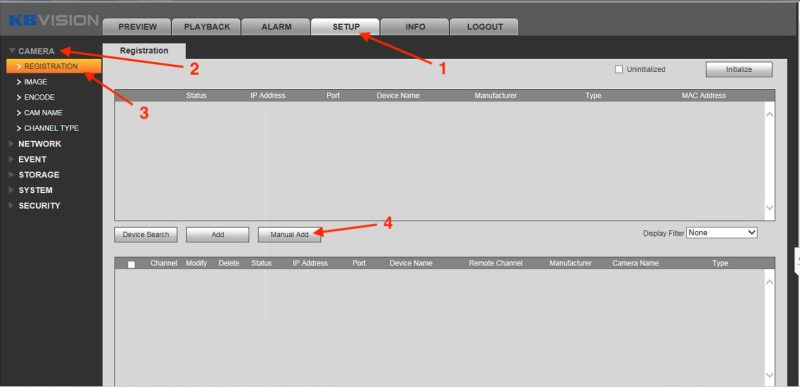
Task: Click the LOGOUT tab
Action: (x=484, y=27)
